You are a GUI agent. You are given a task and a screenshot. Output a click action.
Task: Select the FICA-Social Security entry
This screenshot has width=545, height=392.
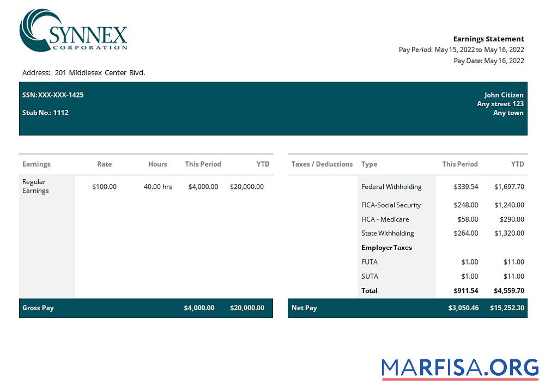point(390,205)
